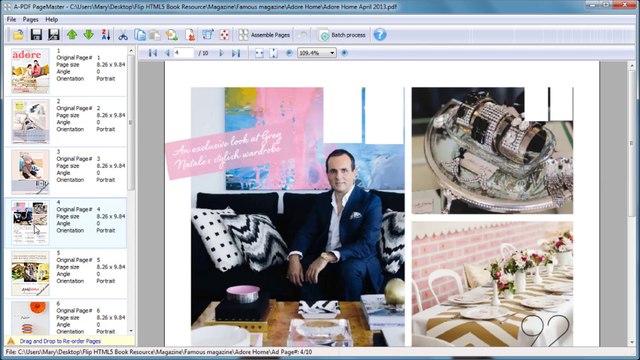
Task: Open the 109.4% zoom dropdown
Action: [x=317, y=53]
